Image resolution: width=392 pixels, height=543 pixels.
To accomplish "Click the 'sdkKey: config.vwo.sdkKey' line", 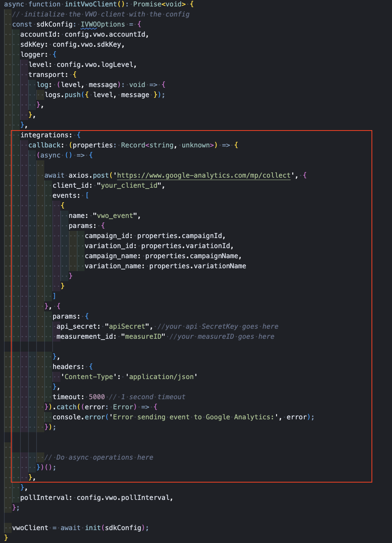I will tap(72, 44).
